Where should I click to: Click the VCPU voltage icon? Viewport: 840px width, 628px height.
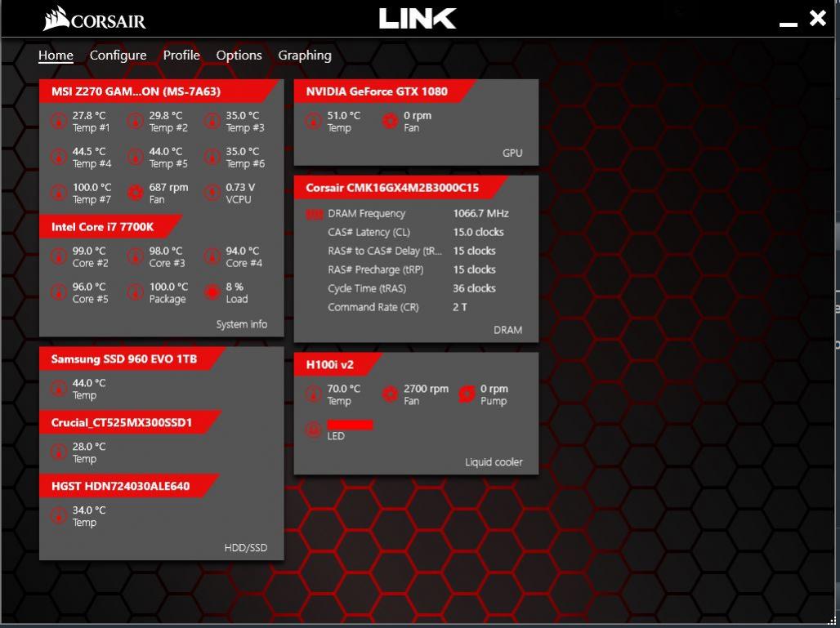click(212, 194)
